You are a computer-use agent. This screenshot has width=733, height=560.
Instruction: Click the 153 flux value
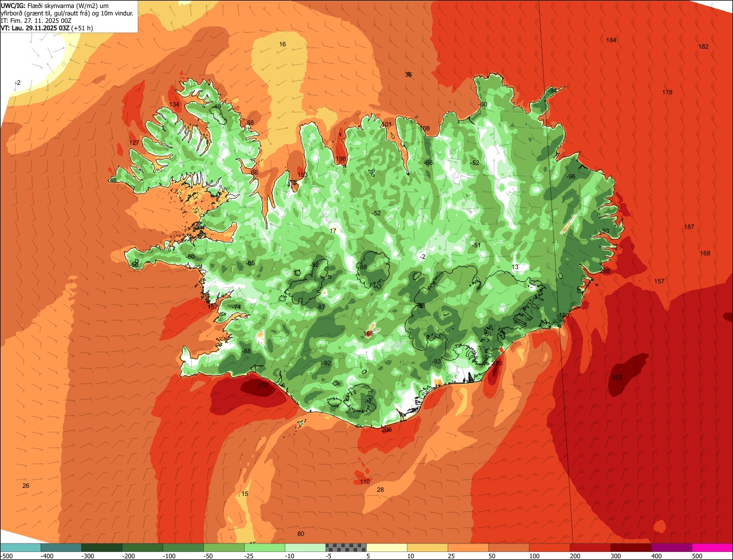click(x=302, y=175)
